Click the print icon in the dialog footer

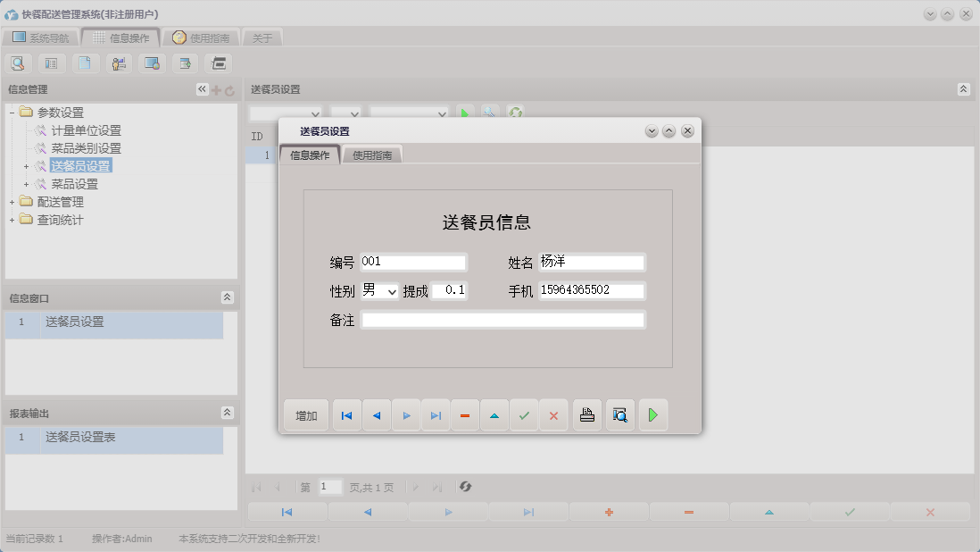coord(586,414)
